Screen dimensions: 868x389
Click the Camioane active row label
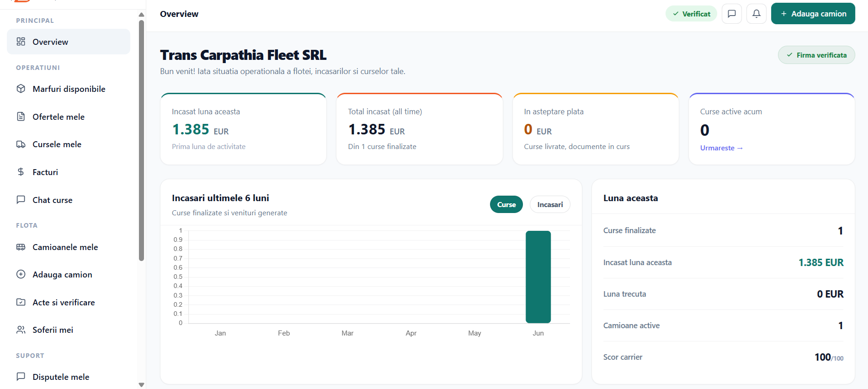631,325
